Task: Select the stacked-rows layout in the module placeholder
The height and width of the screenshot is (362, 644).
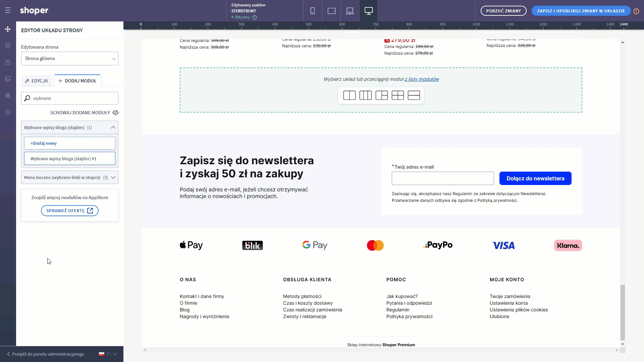Action: (414, 95)
